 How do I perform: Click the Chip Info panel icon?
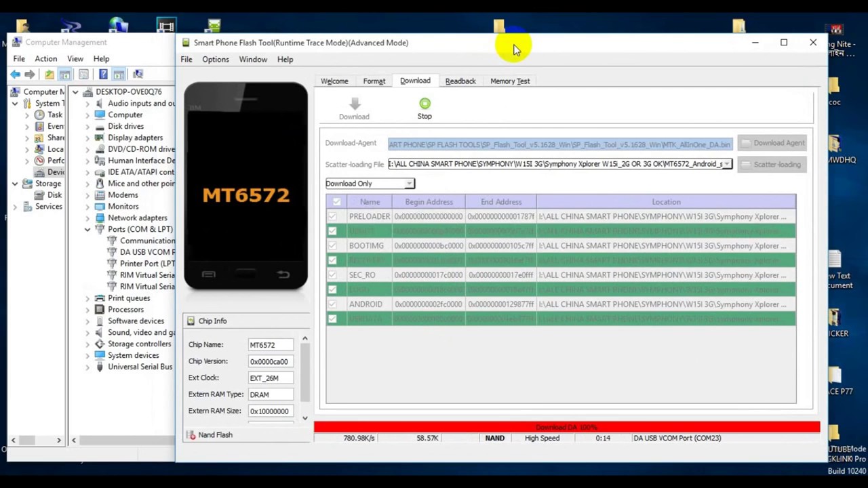[191, 321]
